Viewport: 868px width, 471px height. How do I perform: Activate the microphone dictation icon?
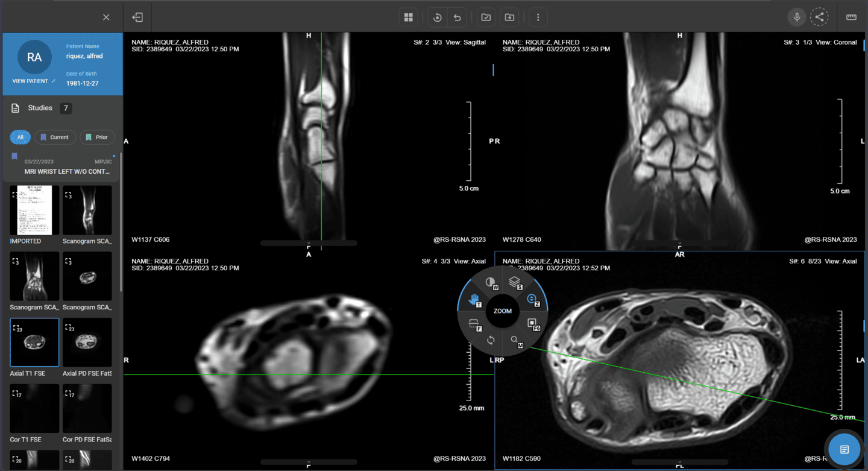coord(796,17)
